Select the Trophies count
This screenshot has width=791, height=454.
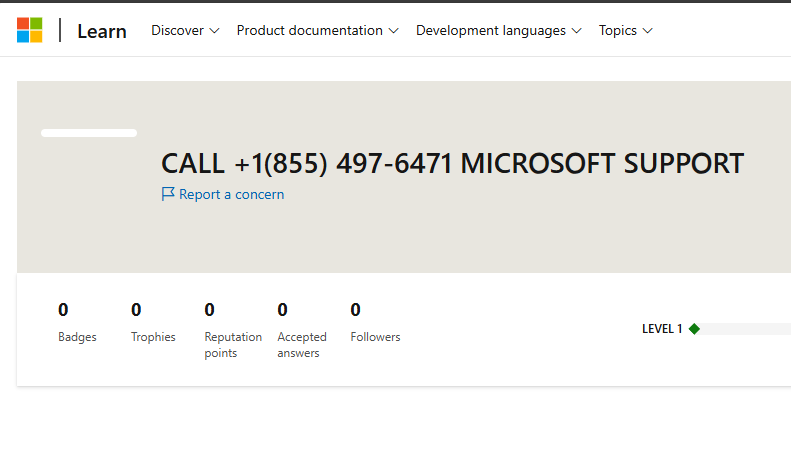pyautogui.click(x=153, y=322)
